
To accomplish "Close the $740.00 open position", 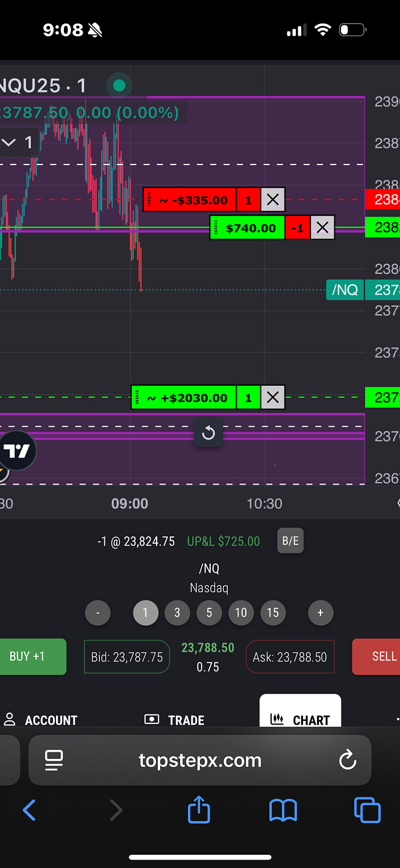I will [x=322, y=228].
